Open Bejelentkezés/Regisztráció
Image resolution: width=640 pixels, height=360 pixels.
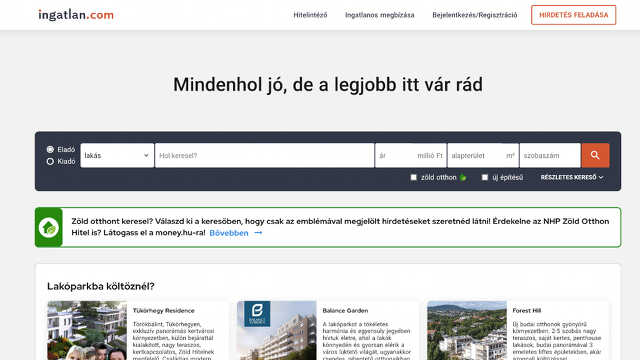point(475,15)
